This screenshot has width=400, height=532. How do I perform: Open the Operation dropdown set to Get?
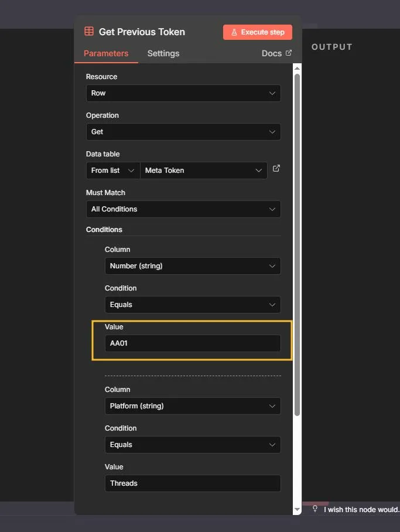click(x=183, y=132)
